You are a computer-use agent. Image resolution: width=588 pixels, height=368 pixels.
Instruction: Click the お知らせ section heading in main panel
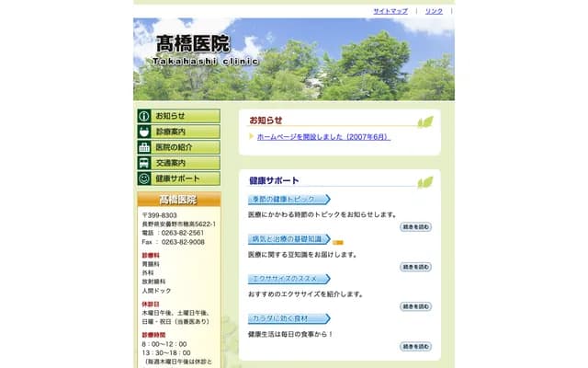click(x=266, y=121)
